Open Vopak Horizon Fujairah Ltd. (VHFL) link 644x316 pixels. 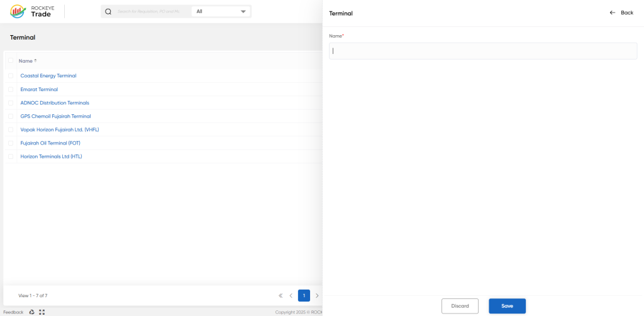coord(60,129)
